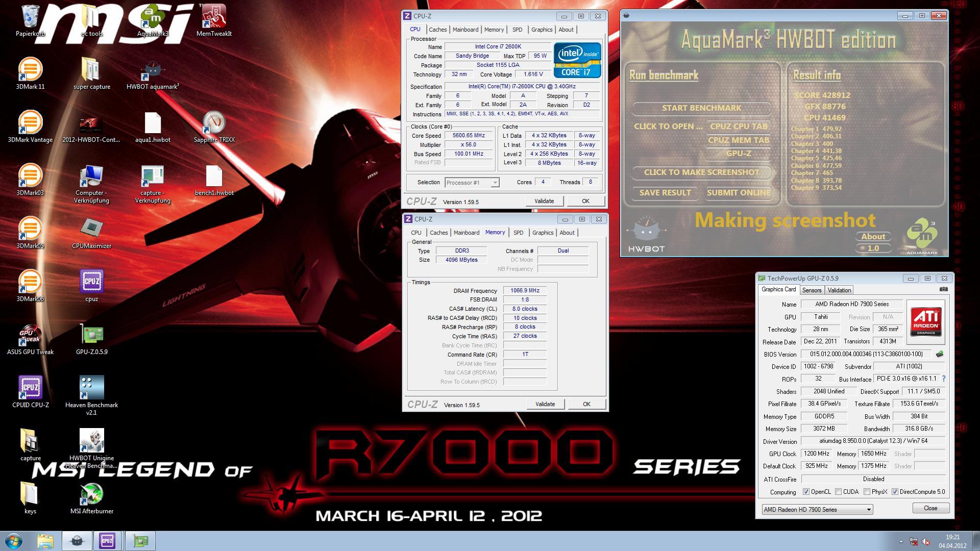Open the Validation tab in GPU-Z
This screenshot has height=551, width=980.
839,290
